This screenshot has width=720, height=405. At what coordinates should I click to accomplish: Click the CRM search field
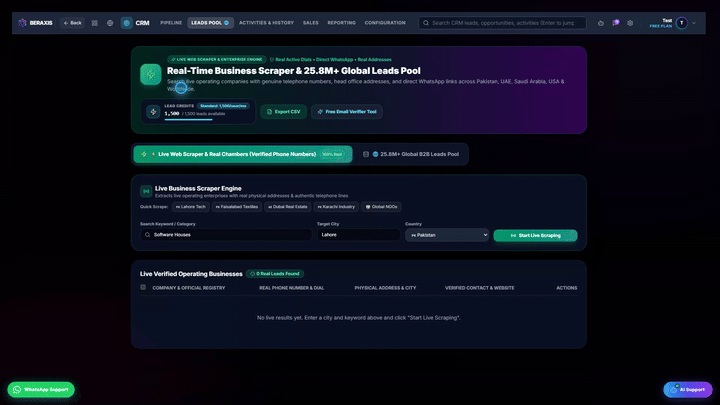pos(502,23)
